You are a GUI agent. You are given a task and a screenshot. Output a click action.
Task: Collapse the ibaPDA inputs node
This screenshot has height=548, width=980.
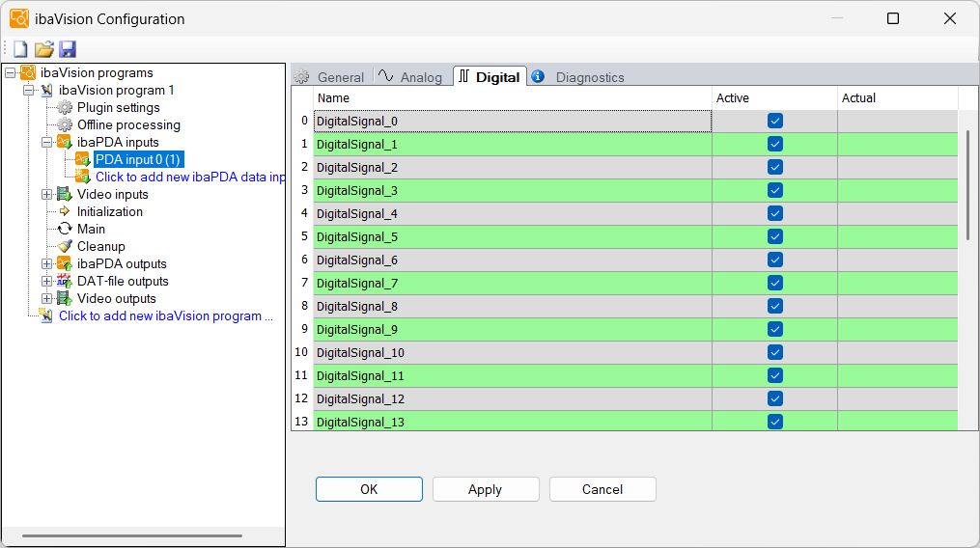click(46, 143)
